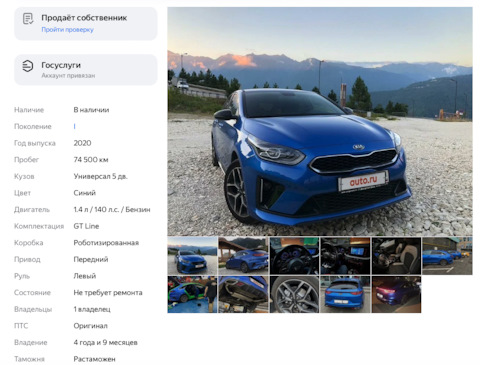Select the rear view blue car thumbnail
480x365 pixels.
click(x=345, y=294)
